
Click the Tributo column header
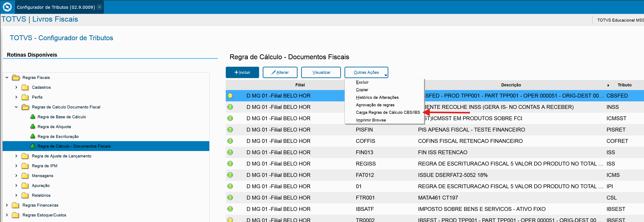(x=625, y=85)
